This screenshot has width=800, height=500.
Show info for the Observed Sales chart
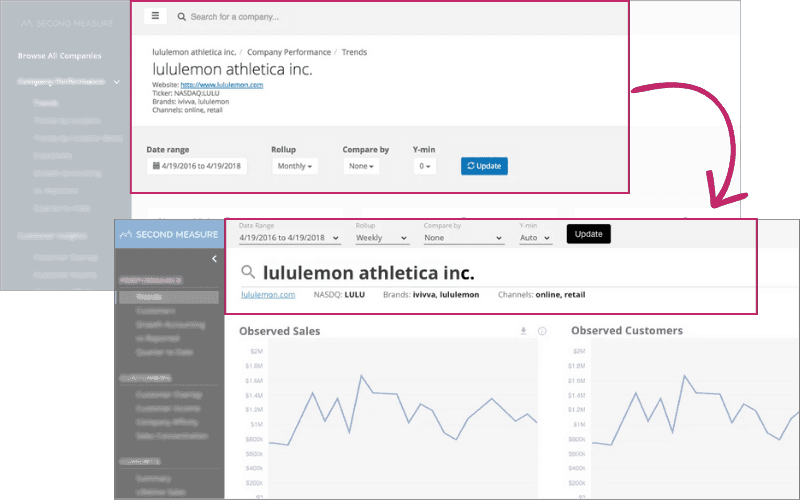point(542,331)
